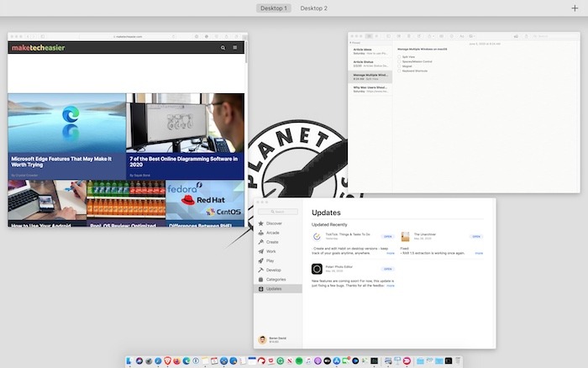This screenshot has height=368, width=588.
Task: Open Terminal from the Dock
Action: click(x=374, y=361)
